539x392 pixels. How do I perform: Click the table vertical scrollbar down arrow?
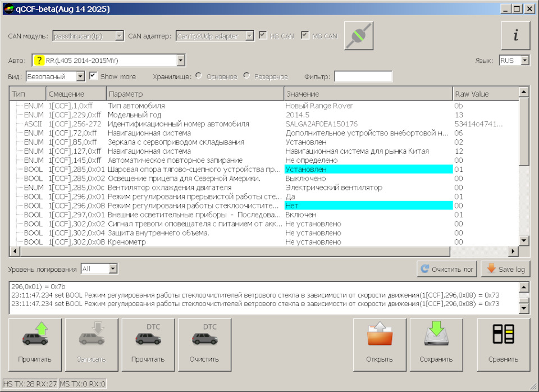tap(523, 240)
